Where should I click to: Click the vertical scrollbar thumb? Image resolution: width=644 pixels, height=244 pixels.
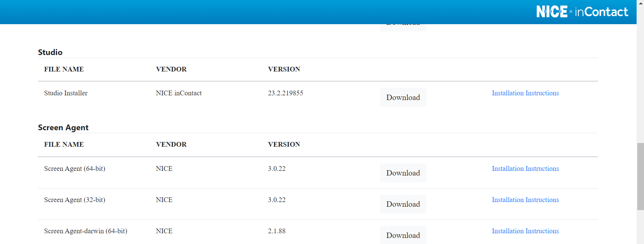click(x=640, y=176)
